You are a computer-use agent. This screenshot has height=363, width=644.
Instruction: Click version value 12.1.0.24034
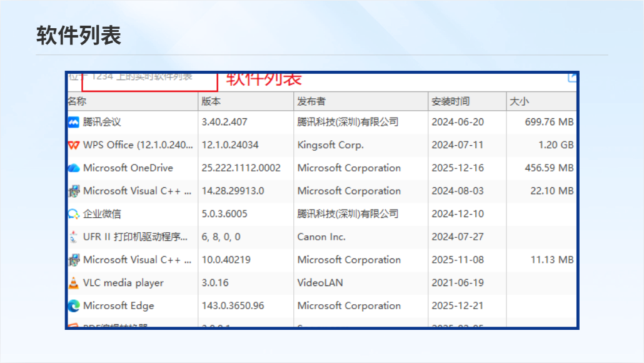click(x=230, y=145)
